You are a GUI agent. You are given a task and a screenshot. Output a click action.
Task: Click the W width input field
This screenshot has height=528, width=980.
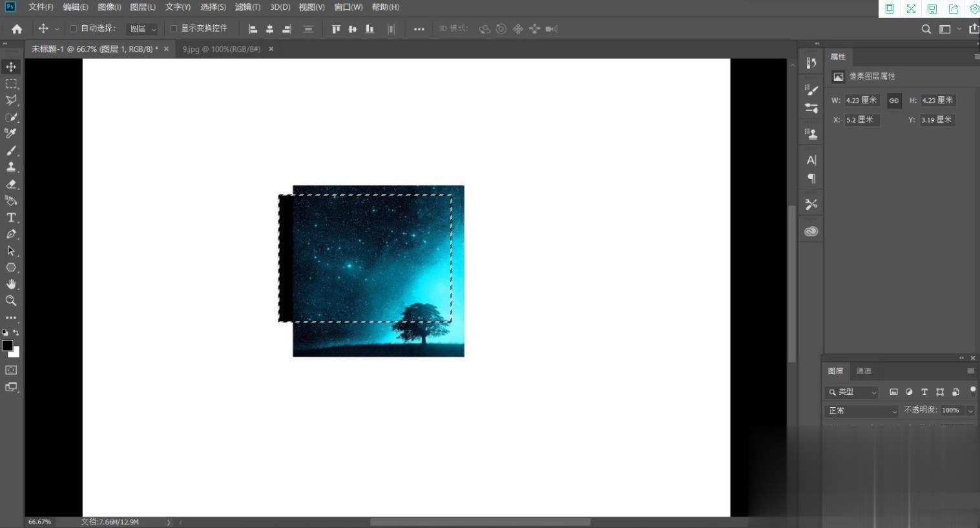point(862,100)
